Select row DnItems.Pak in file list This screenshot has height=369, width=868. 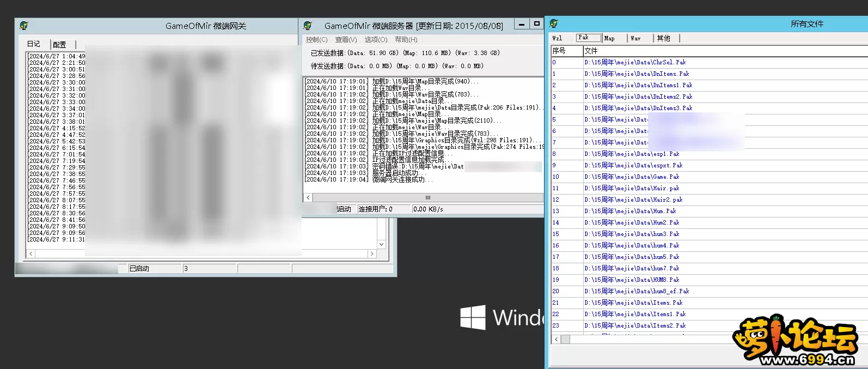click(710, 74)
